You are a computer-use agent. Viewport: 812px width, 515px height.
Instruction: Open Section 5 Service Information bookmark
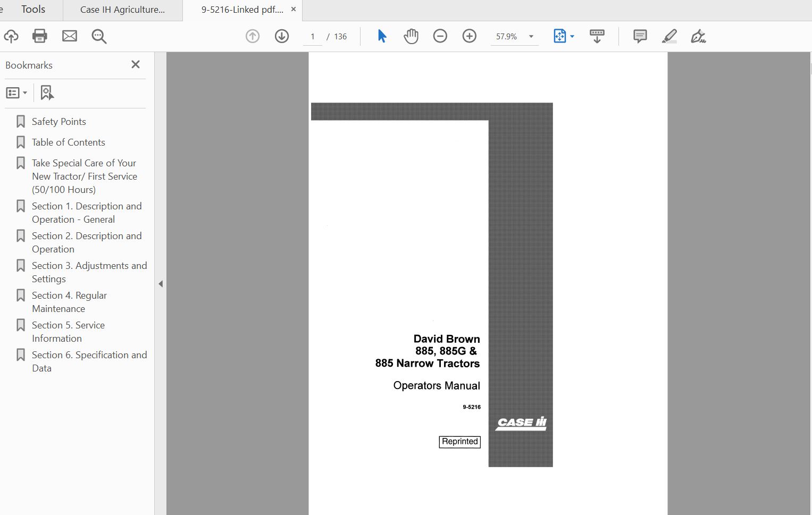(68, 332)
